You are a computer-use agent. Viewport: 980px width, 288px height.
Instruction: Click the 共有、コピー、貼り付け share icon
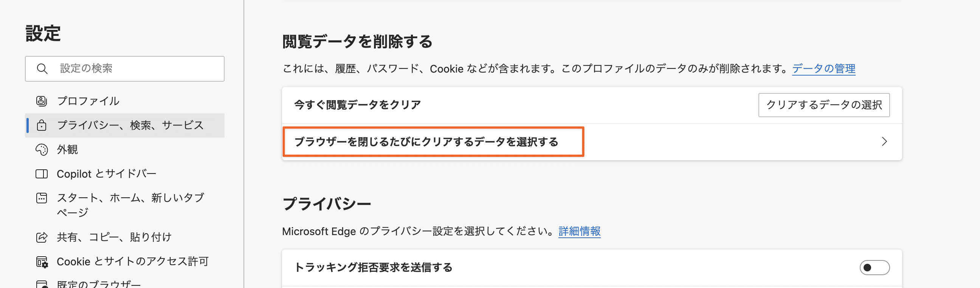[x=42, y=237]
